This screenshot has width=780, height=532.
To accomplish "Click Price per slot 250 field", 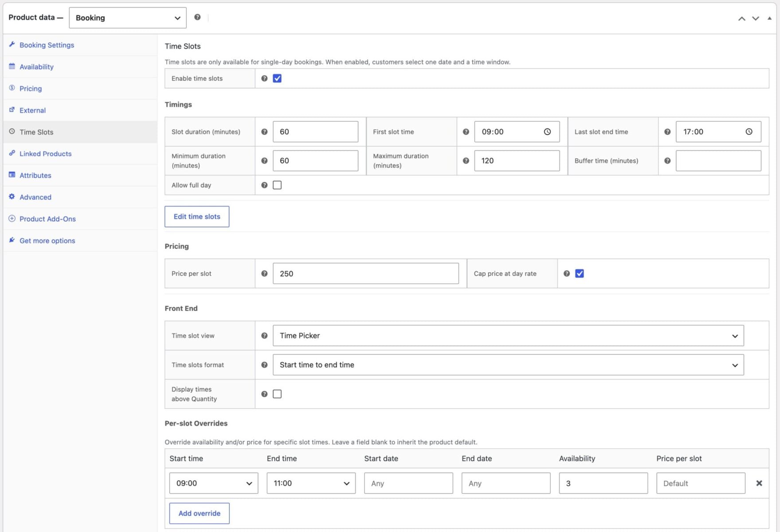I will point(366,274).
